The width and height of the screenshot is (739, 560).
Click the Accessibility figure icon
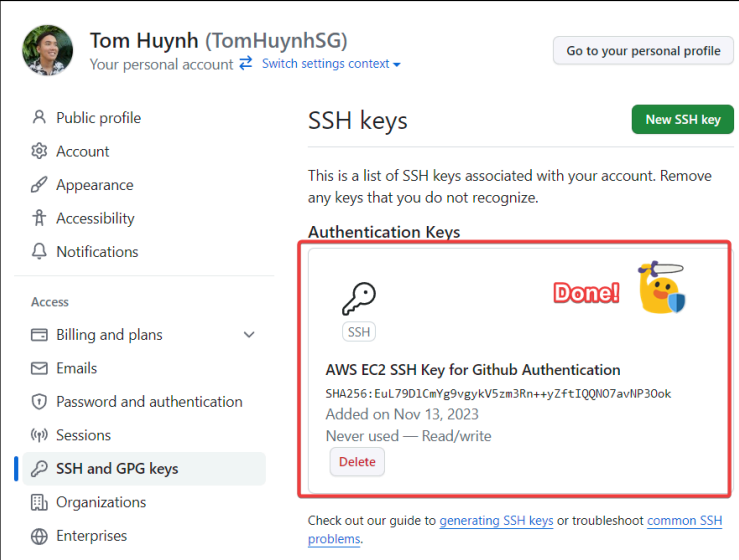[x=39, y=218]
